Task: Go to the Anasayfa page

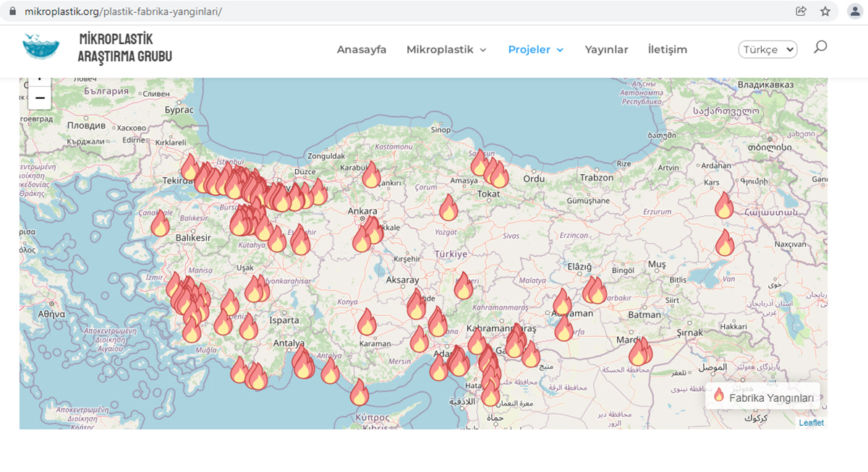Action: pyautogui.click(x=362, y=50)
